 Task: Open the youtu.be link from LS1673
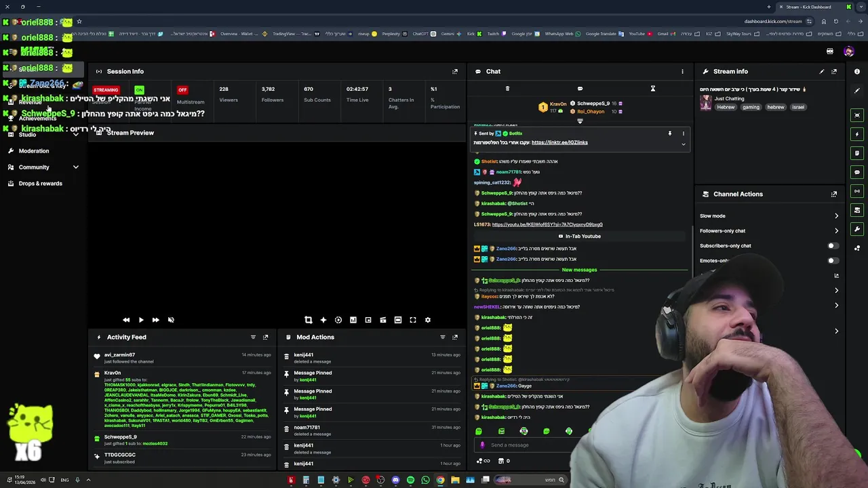click(x=547, y=224)
